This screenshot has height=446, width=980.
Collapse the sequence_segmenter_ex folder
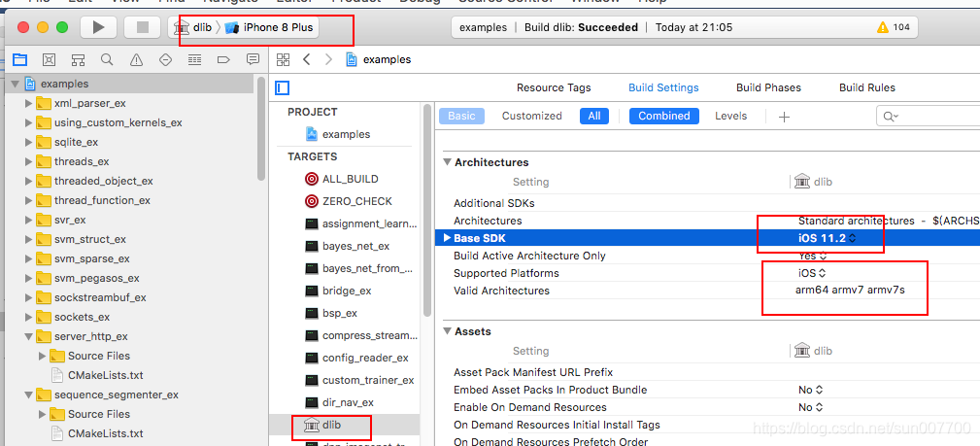click(28, 395)
